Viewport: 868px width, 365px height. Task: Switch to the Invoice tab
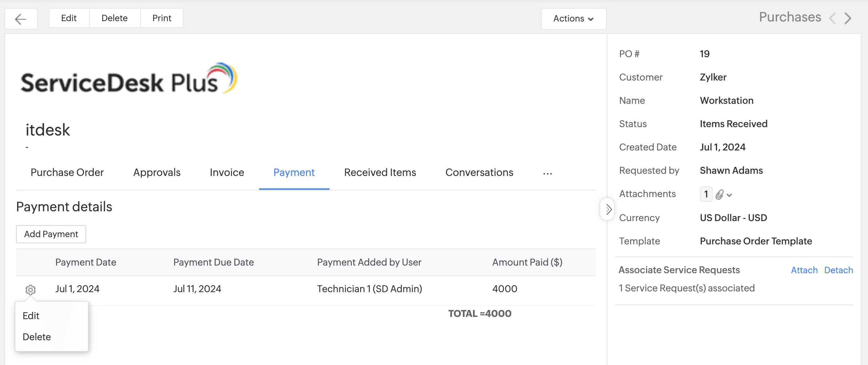pos(227,173)
